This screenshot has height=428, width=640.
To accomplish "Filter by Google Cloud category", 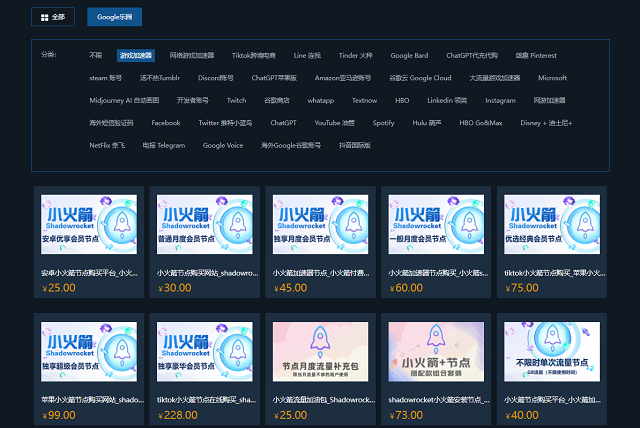I will click(420, 78).
